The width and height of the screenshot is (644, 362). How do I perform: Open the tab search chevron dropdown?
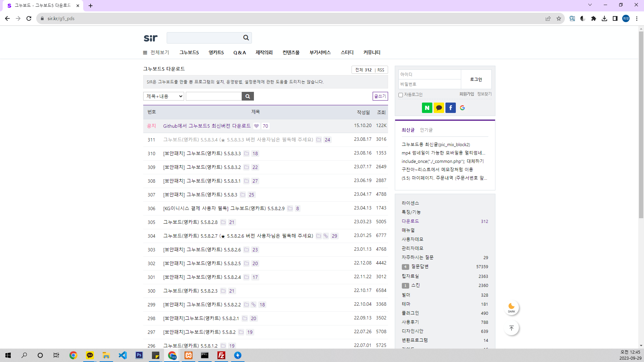590,5
